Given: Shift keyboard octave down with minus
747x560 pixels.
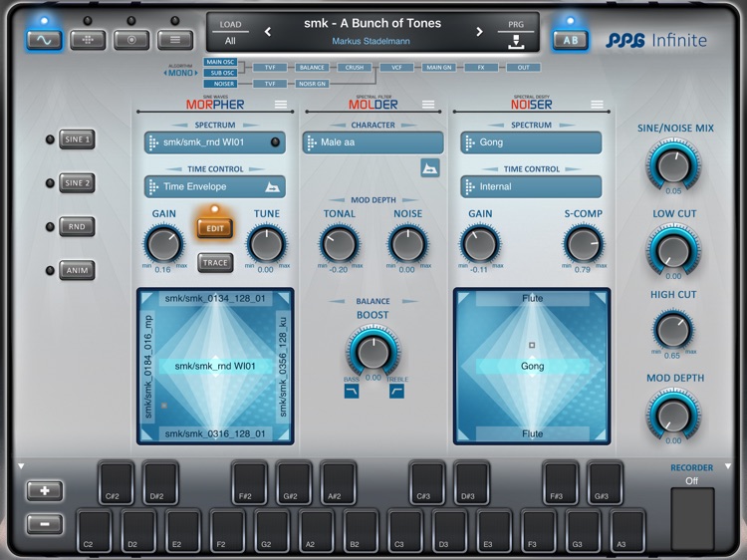Looking at the screenshot, I should pyautogui.click(x=45, y=524).
